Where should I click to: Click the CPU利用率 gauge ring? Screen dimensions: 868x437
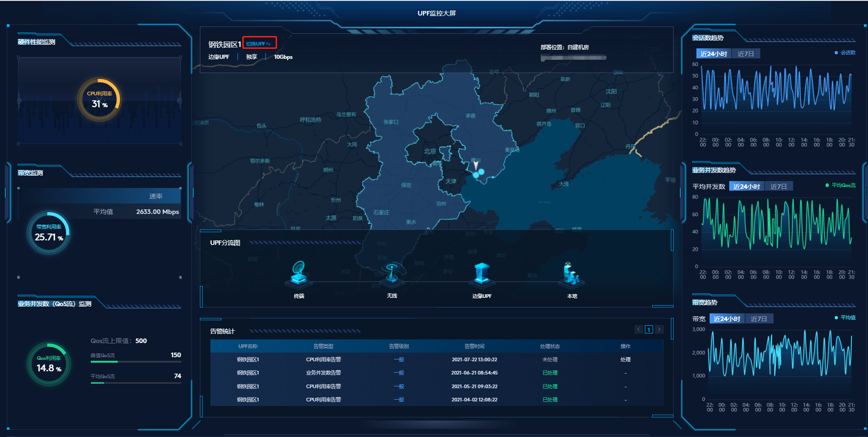pos(99,99)
